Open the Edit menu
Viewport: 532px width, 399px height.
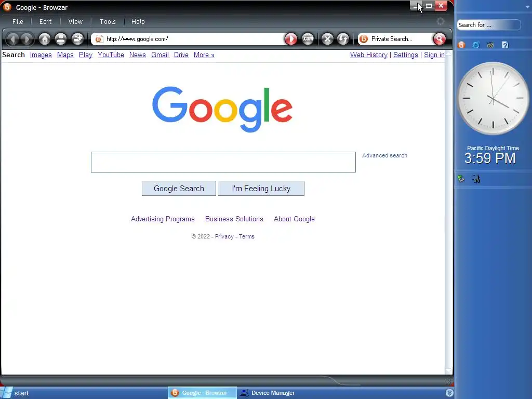pyautogui.click(x=45, y=21)
